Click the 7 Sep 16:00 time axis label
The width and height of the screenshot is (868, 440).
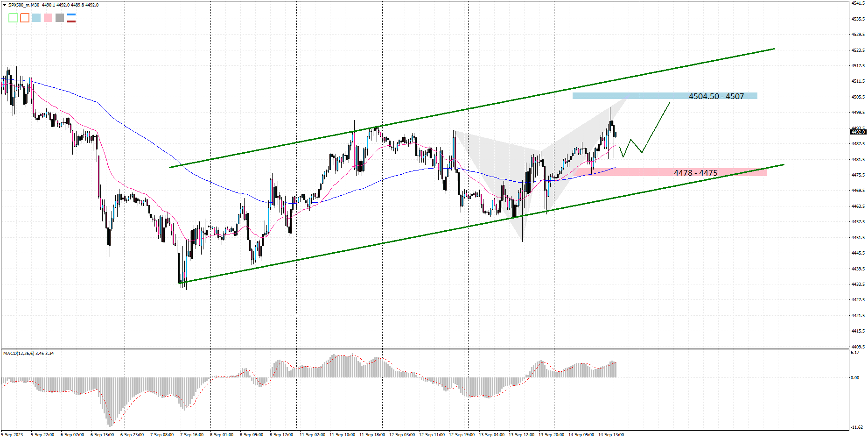tap(192, 435)
